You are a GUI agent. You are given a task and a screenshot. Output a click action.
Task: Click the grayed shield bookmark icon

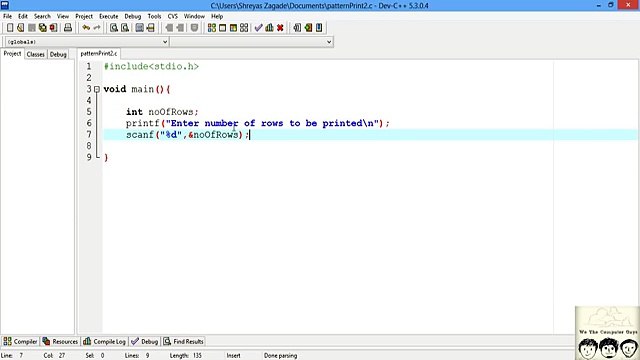194,28
